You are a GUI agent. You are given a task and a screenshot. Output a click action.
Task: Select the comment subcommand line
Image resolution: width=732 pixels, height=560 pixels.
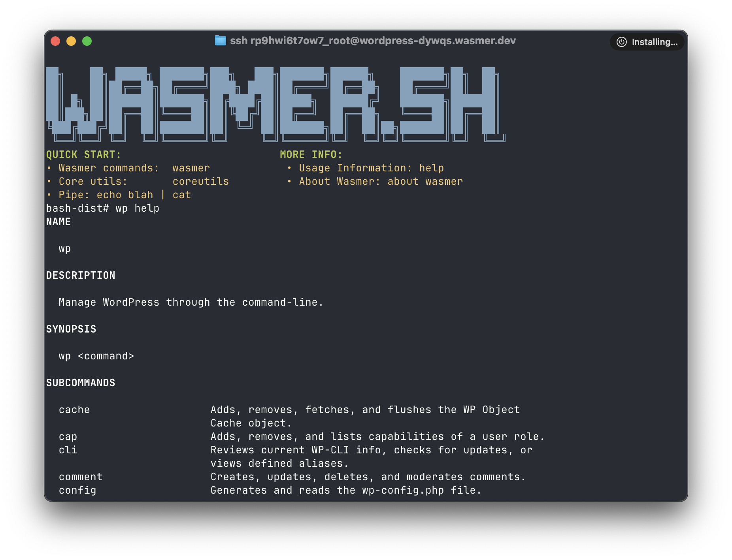click(81, 477)
